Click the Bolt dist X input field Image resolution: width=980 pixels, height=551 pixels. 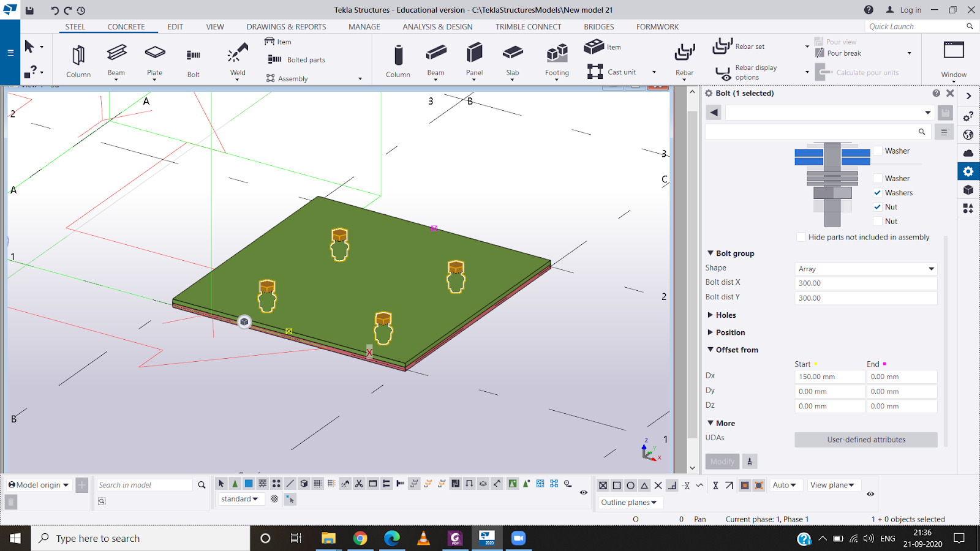click(865, 283)
